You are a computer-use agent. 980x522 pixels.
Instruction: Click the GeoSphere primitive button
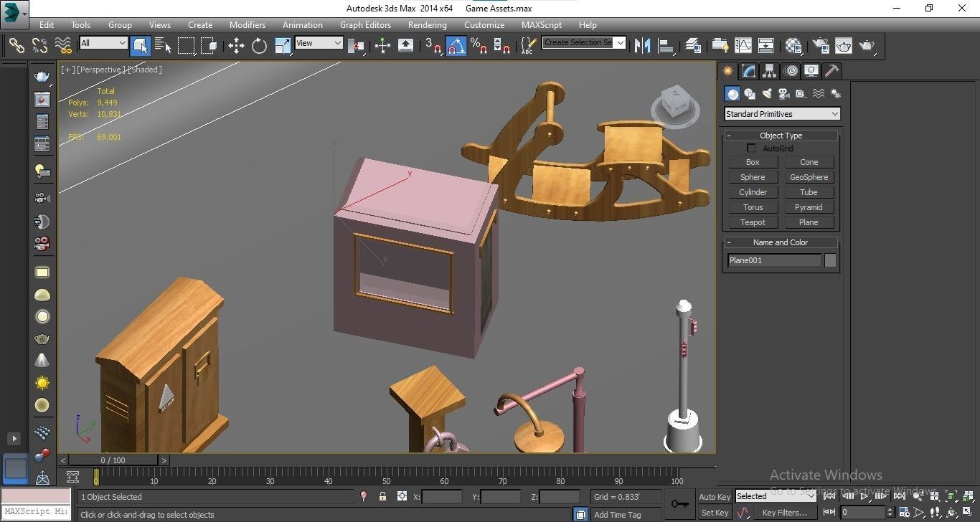click(809, 177)
